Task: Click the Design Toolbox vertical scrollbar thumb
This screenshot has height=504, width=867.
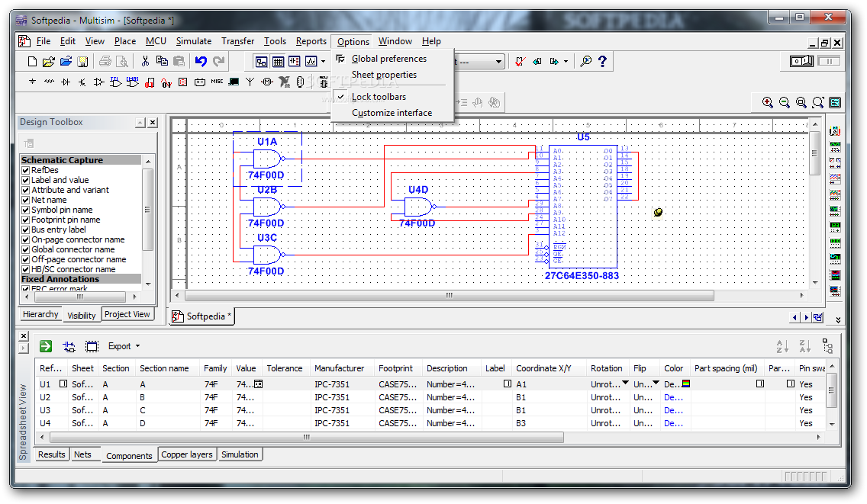Action: click(147, 210)
